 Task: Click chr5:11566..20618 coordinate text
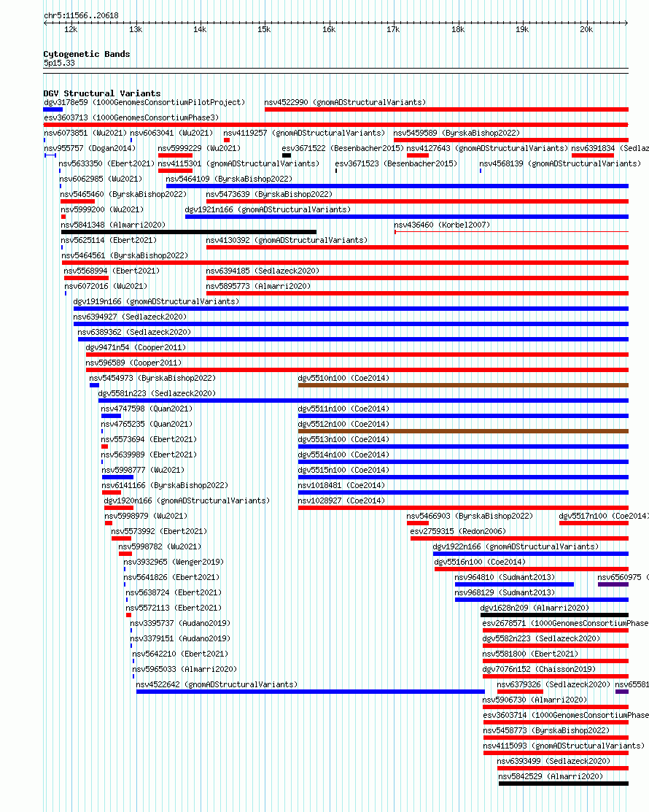(x=81, y=15)
